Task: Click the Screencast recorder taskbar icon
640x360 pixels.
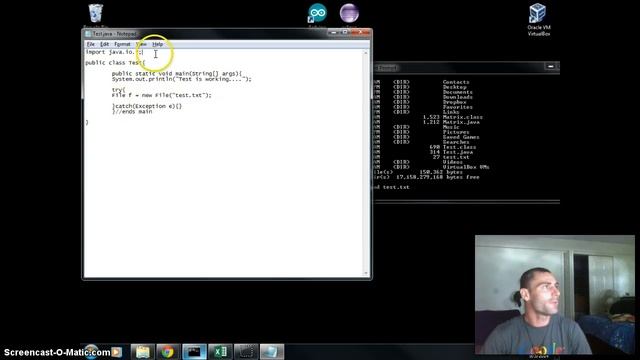Action: [246, 351]
